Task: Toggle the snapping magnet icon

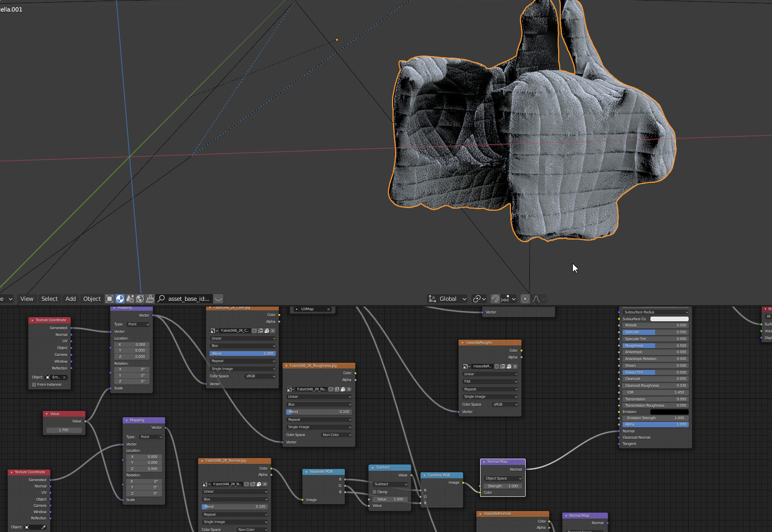Action: coord(495,299)
